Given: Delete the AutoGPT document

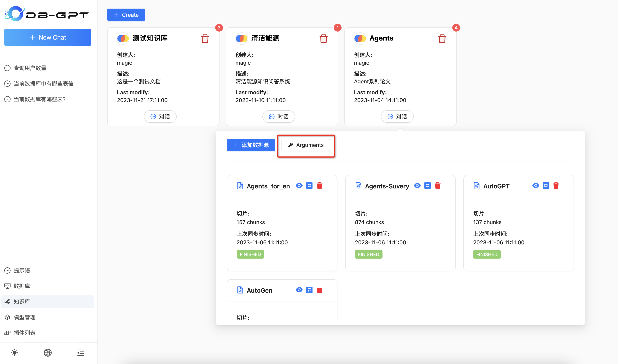Looking at the screenshot, I should (x=556, y=186).
